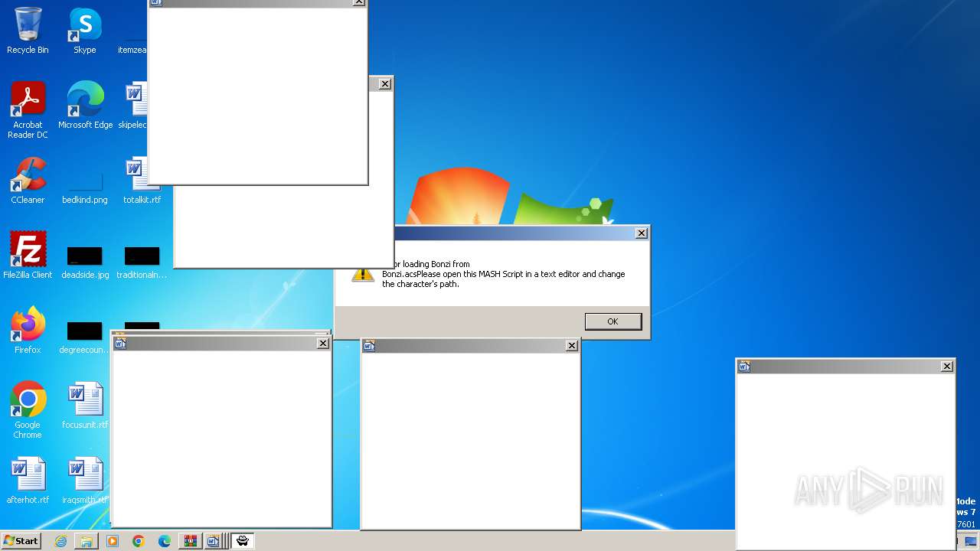Close the blank window at bottom-left
Viewport: 980px width, 551px height.
tap(323, 344)
